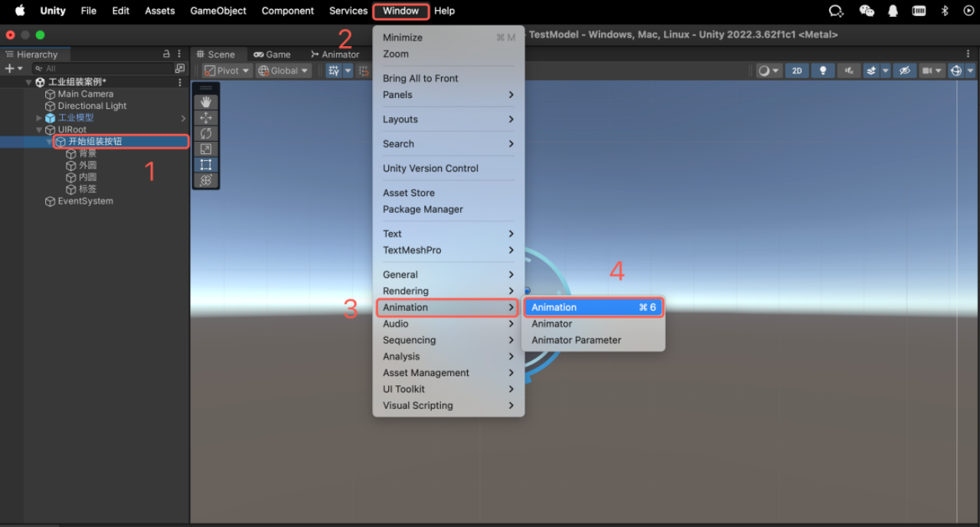The height and width of the screenshot is (527, 980).
Task: Select the Rotate tool
Action: coord(206,133)
